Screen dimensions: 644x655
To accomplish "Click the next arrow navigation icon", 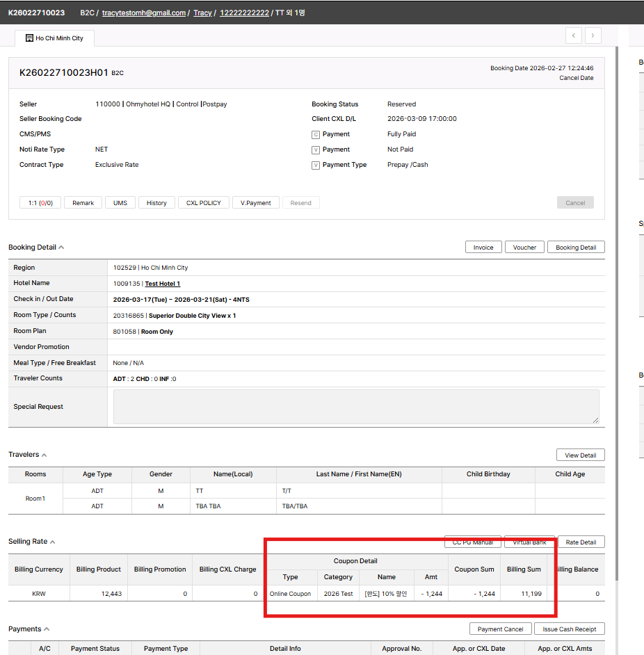I will (x=593, y=35).
